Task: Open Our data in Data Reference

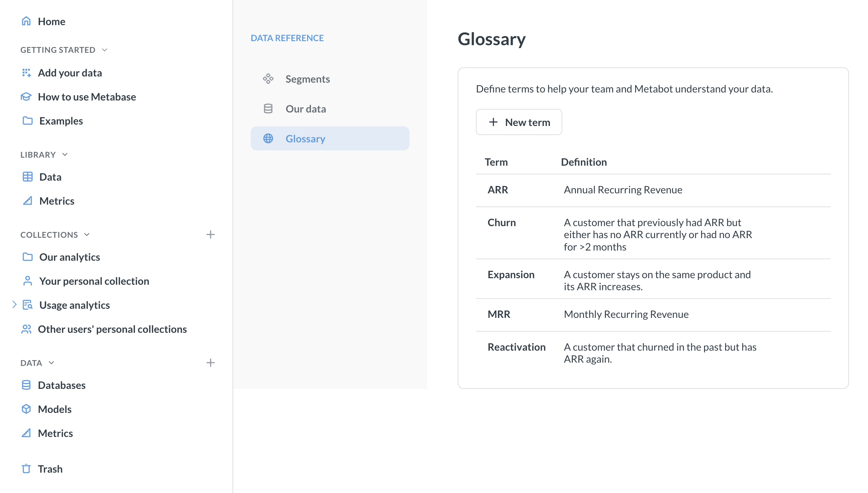Action: [330, 109]
